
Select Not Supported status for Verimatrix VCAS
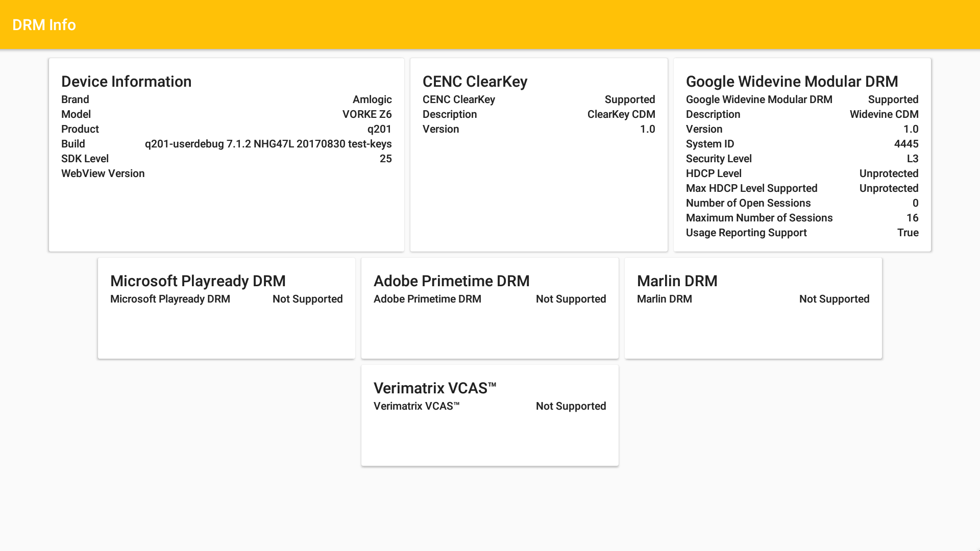tap(571, 406)
